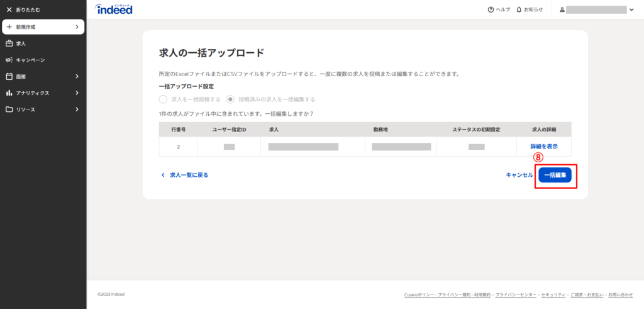Select the 投稿済みの求人を一括編集する radio button

(231, 99)
